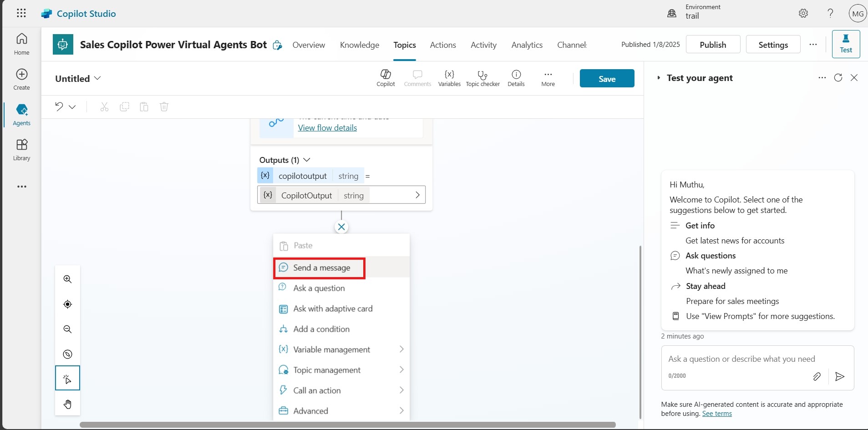The width and height of the screenshot is (868, 430).
Task: Click the zoom in canvas icon
Action: pos(68,279)
